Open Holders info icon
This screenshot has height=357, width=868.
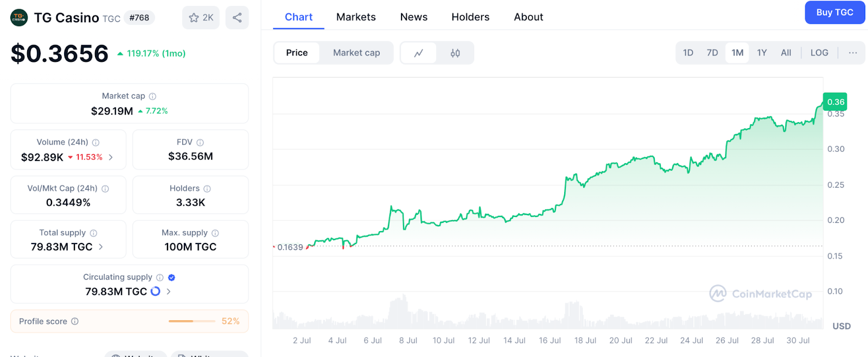click(x=207, y=189)
